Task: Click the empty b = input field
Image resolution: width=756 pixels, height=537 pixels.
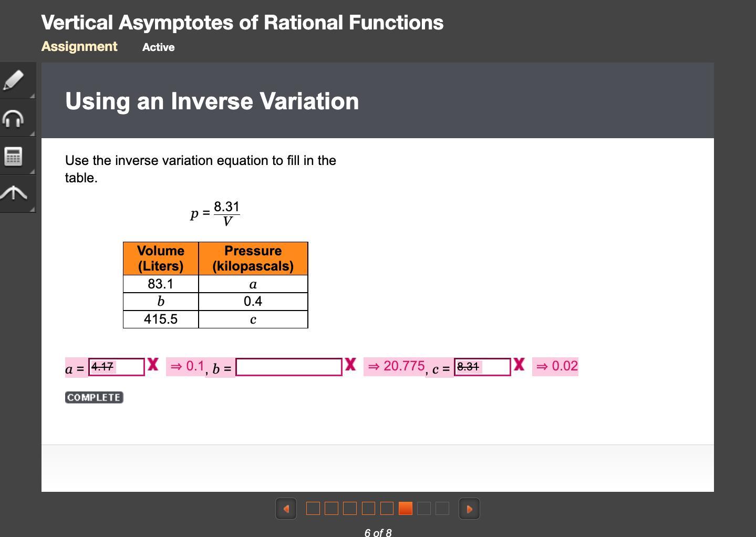Action: [x=289, y=367]
